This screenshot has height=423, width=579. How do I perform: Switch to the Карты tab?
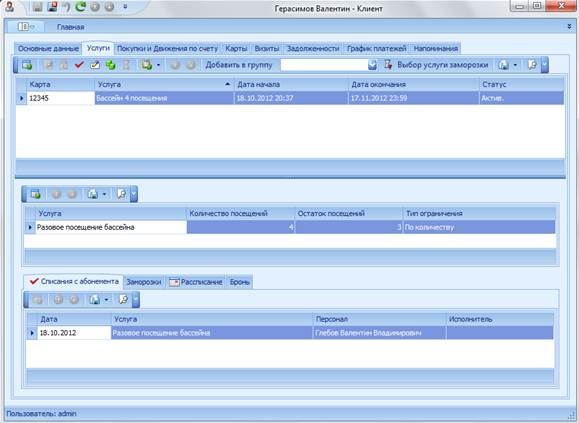236,48
